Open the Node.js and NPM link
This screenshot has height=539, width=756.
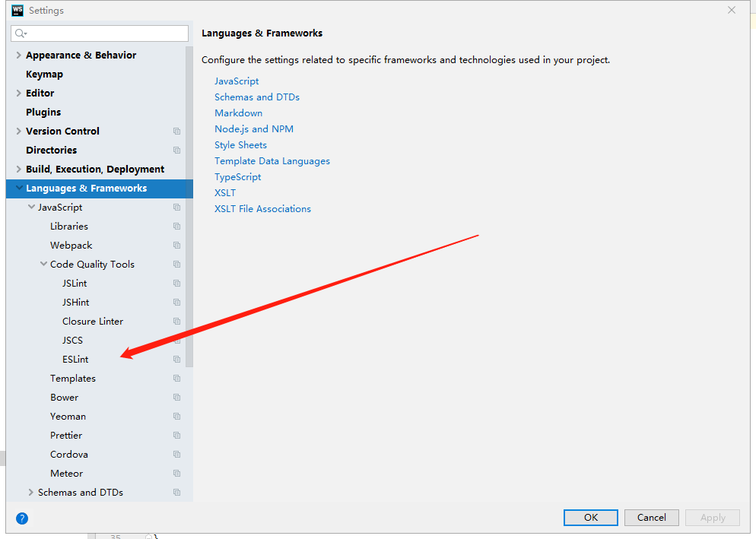(253, 128)
